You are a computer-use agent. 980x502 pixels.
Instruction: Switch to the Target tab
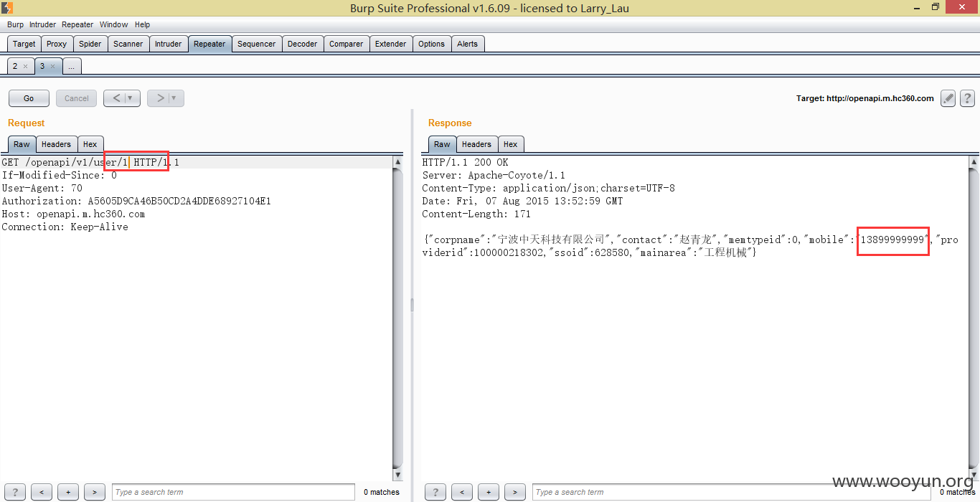24,44
